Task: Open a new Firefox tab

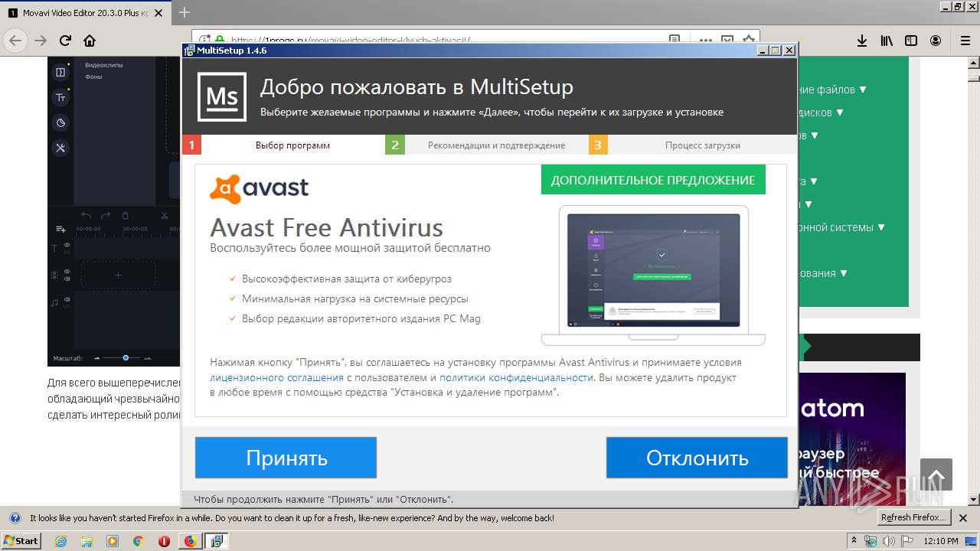Action: pyautogui.click(x=185, y=12)
